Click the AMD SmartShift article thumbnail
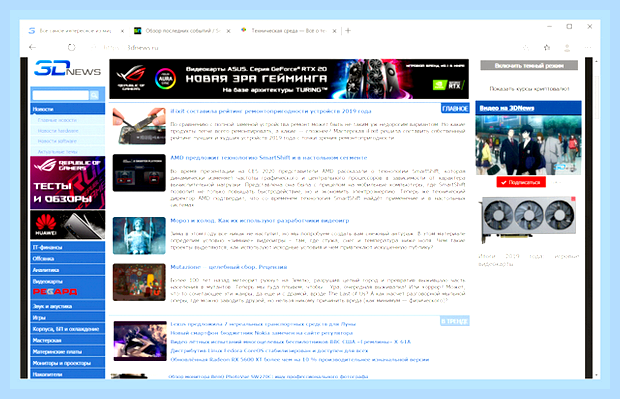The image size is (620, 399). (x=139, y=173)
